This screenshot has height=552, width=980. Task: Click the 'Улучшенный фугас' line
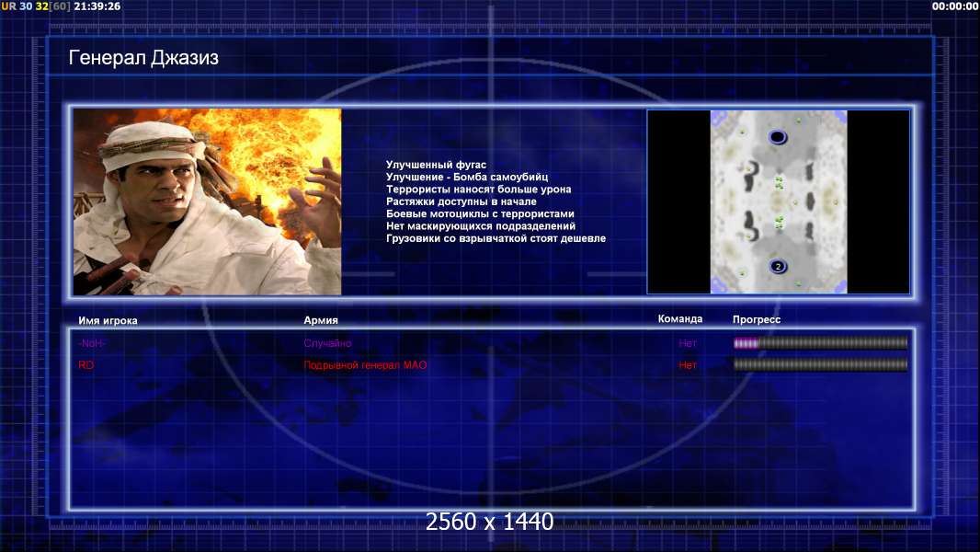[437, 165]
